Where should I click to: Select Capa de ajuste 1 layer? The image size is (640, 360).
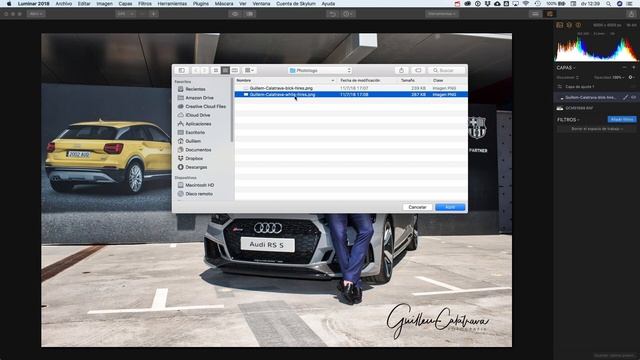(596, 87)
